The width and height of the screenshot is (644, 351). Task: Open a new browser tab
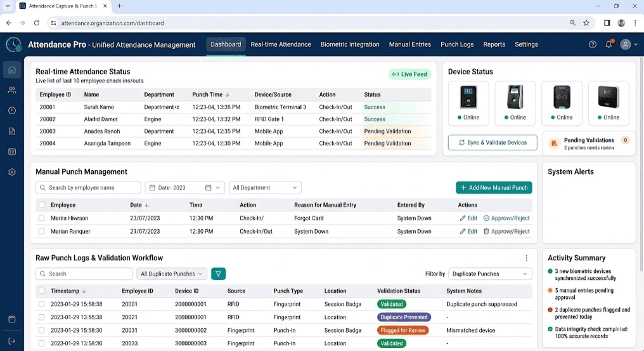(119, 6)
